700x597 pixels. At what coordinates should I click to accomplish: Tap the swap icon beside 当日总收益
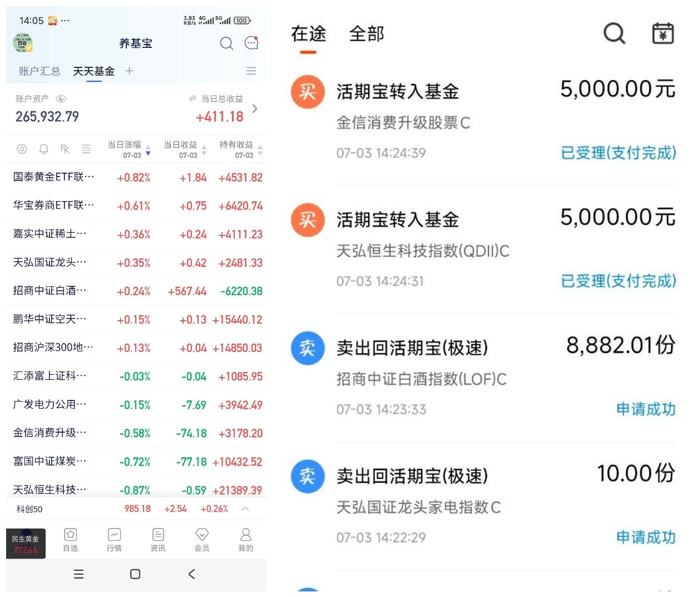pos(193,99)
